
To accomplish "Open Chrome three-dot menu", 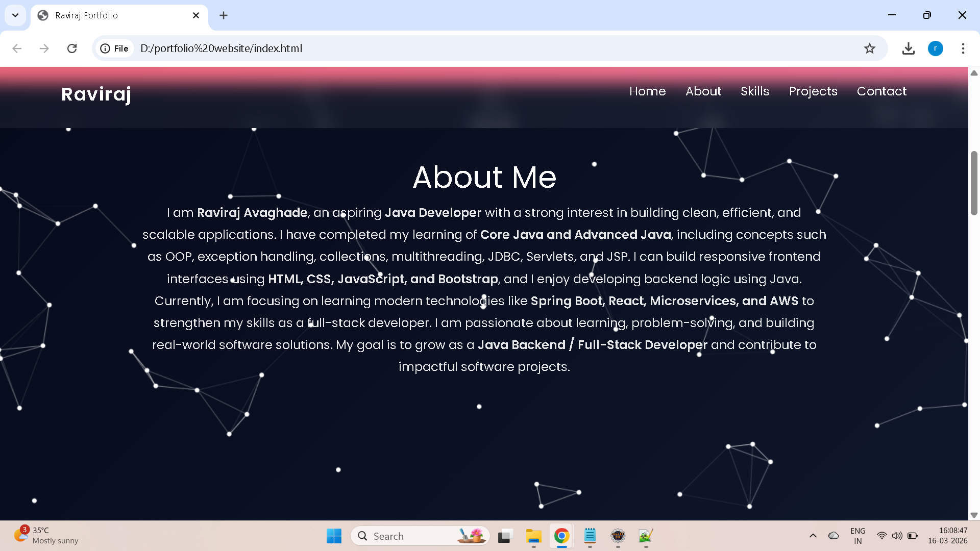I will click(x=963, y=48).
